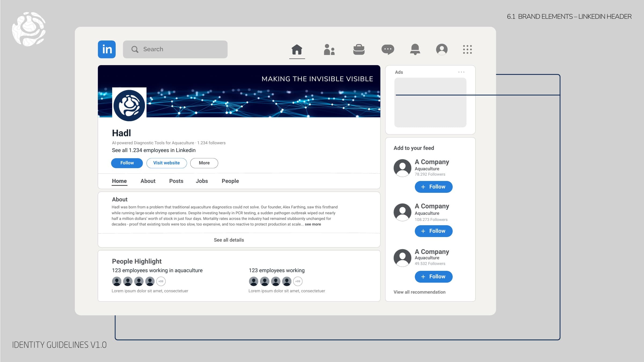Click +99 badge under aquaculture employees

[161, 281]
